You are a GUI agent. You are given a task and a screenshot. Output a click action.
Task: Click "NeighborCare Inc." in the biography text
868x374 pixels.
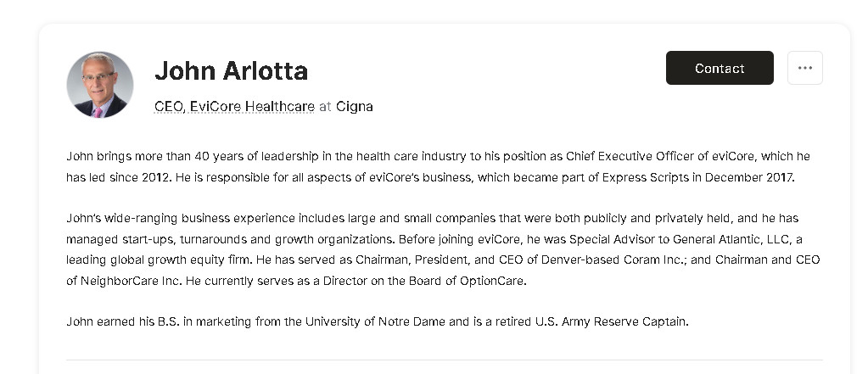point(124,281)
